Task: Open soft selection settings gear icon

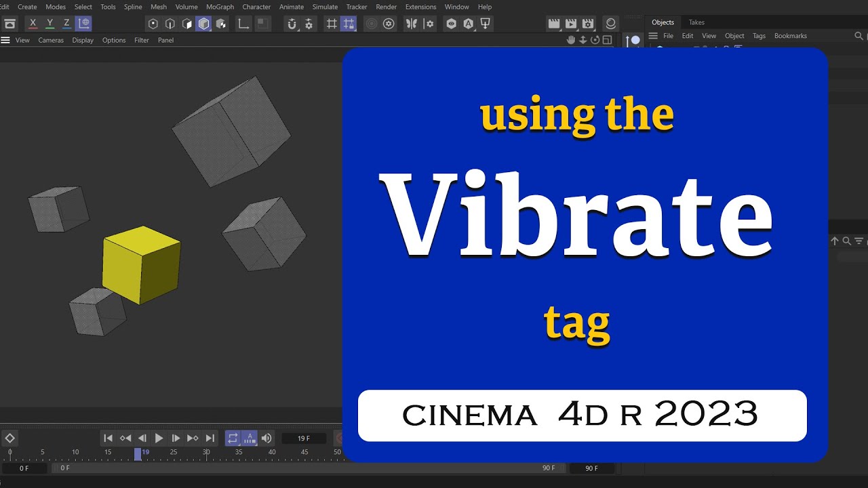Action: pos(389,24)
